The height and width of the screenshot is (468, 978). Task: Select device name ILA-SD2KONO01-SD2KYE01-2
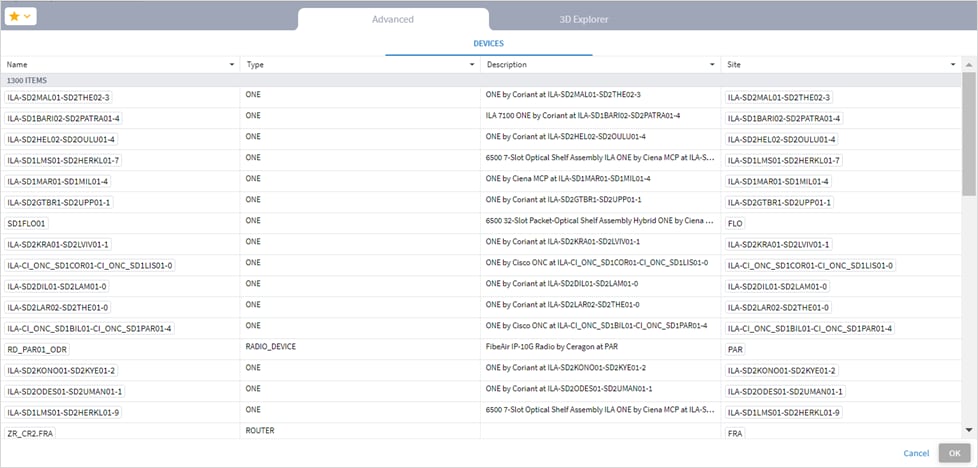(61, 371)
